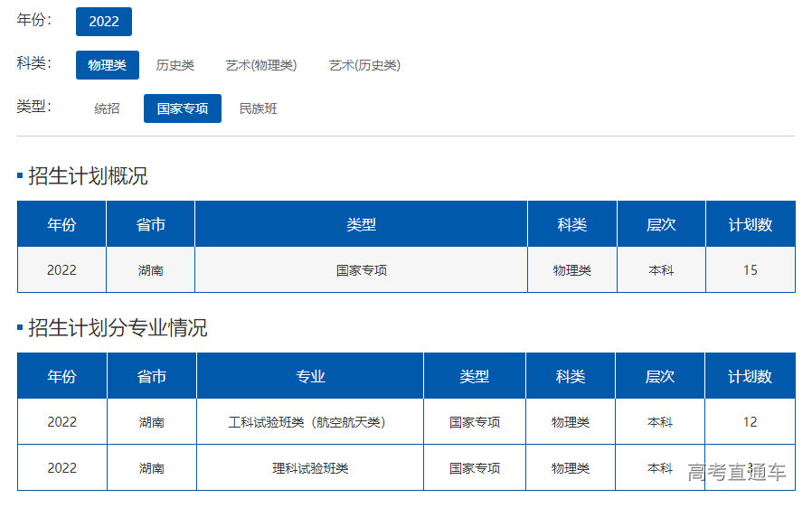Select the 2022 year filter button
812x508 pixels.
click(x=103, y=22)
